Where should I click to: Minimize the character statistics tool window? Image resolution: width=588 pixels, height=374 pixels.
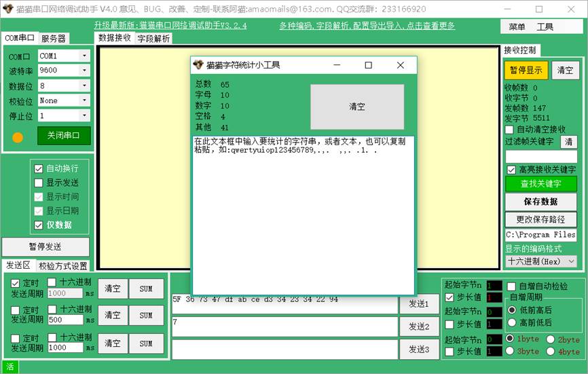[x=337, y=65]
